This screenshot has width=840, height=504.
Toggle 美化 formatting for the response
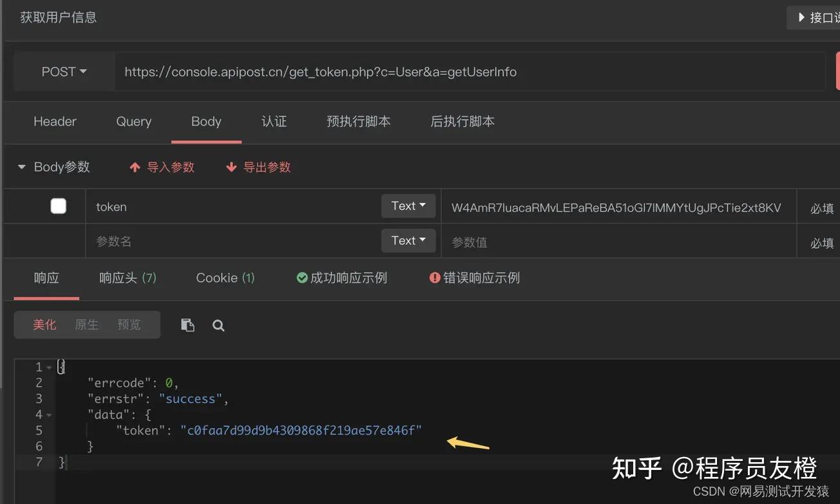pos(44,324)
